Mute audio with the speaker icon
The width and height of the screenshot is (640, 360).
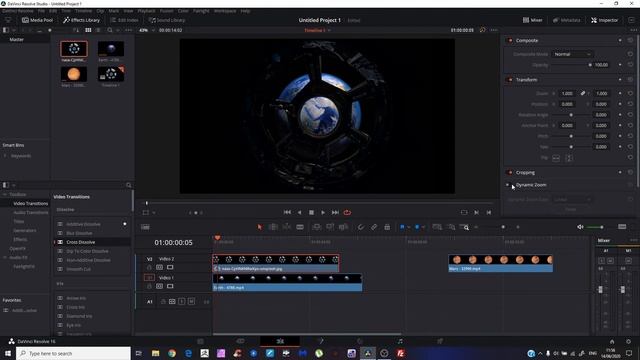580,227
